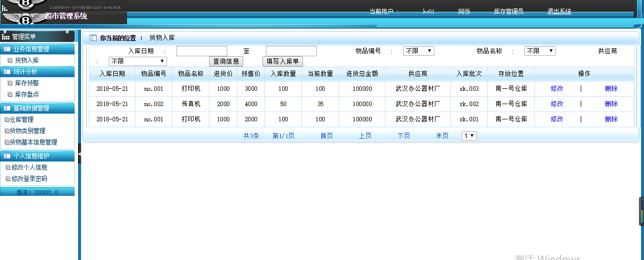Screen dimensions: 644x260
Task: Click the 货物入库 sidebar icon
Action: click(10, 60)
